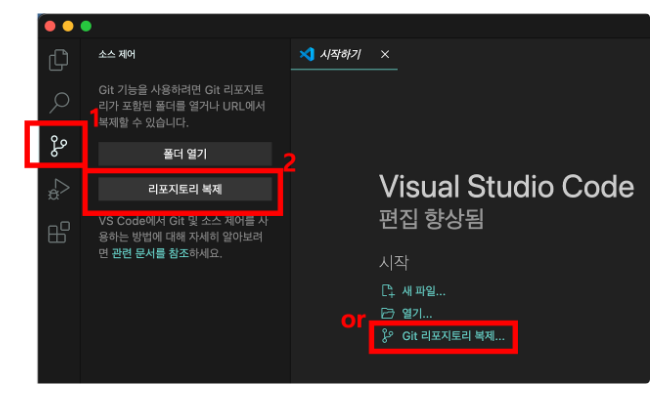Click the 열기... link
661x398 pixels.
[x=417, y=314]
